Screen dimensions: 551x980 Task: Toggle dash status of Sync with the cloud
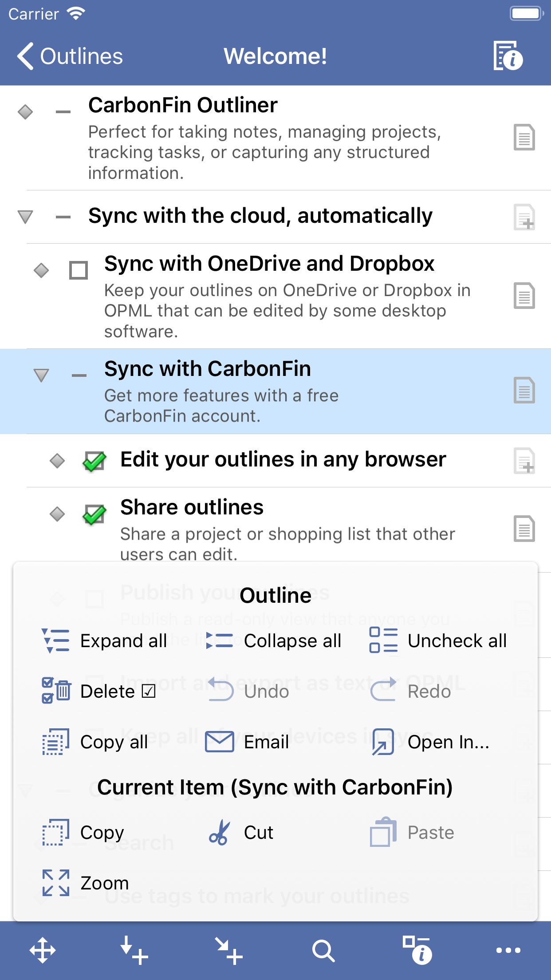(63, 217)
